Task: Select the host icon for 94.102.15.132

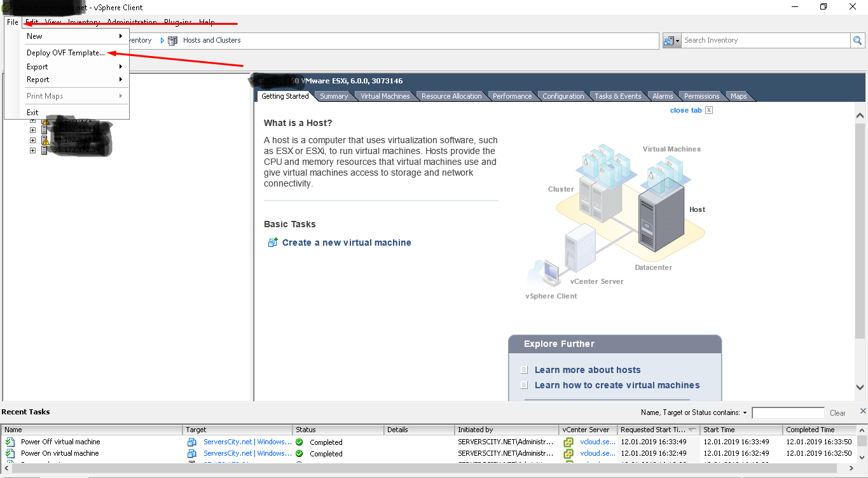Action: coord(45,130)
